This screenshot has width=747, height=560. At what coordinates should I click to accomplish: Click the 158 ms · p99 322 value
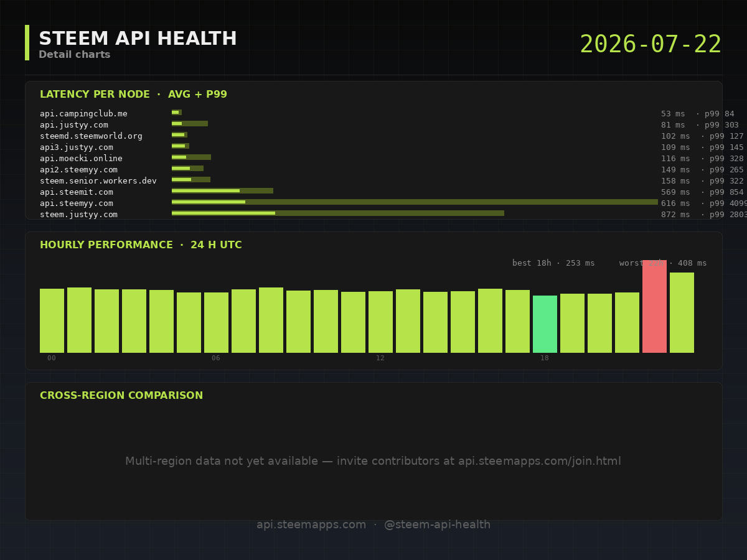703,181
